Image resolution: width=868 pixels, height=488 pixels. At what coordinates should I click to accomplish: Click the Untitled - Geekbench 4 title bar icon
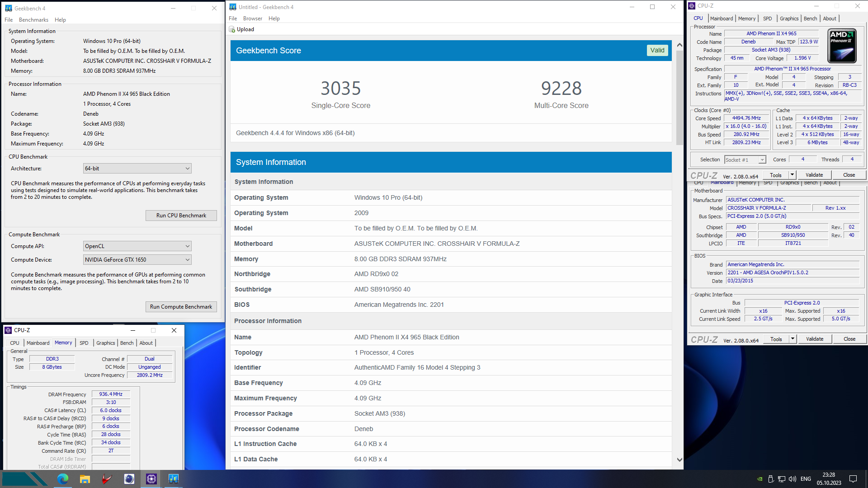tap(233, 7)
